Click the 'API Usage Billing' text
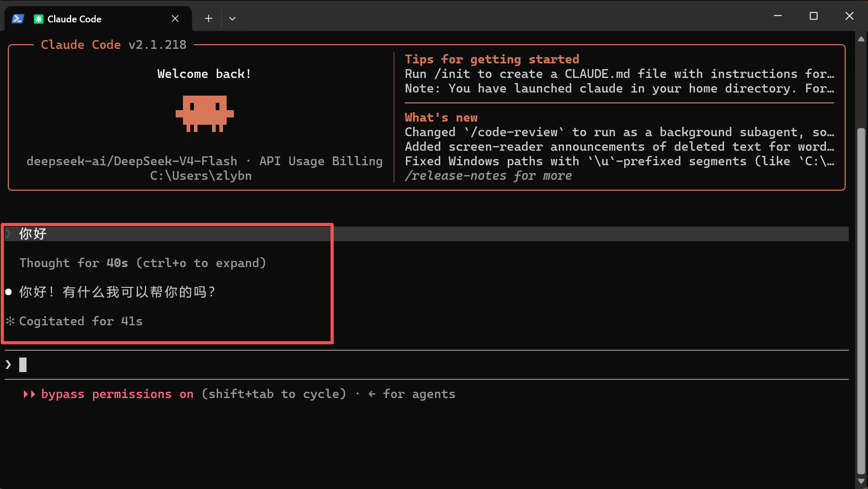This screenshot has width=868, height=489. [x=321, y=161]
